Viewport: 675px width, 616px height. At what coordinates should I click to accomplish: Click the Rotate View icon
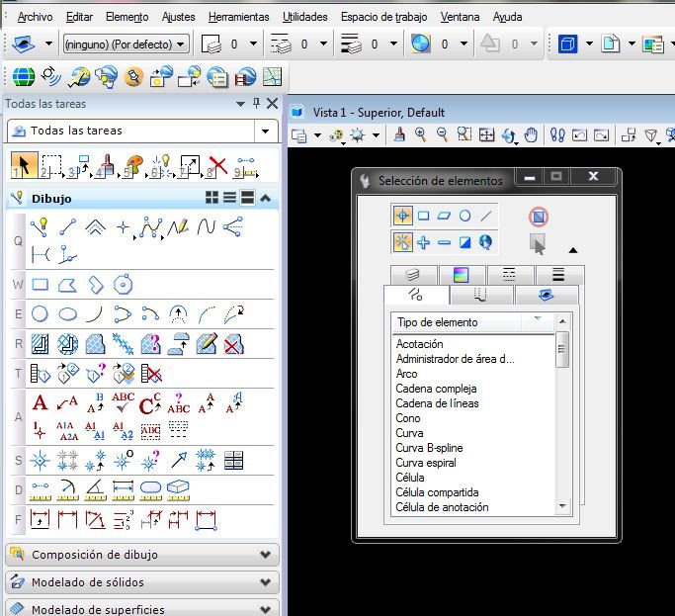[509, 135]
